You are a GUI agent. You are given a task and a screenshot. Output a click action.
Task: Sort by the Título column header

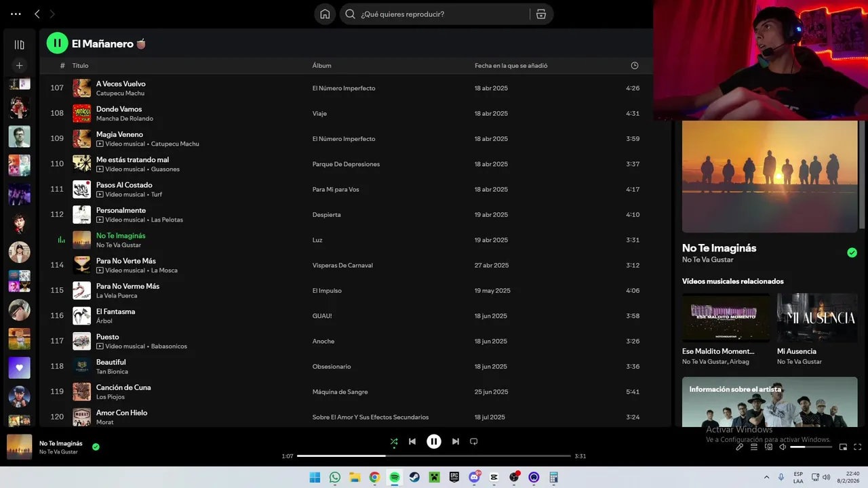(80, 66)
